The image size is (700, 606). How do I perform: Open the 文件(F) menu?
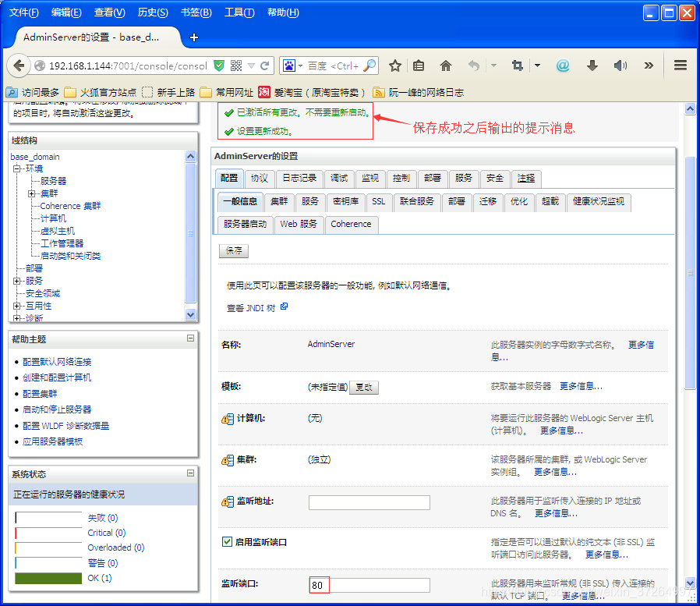point(23,12)
